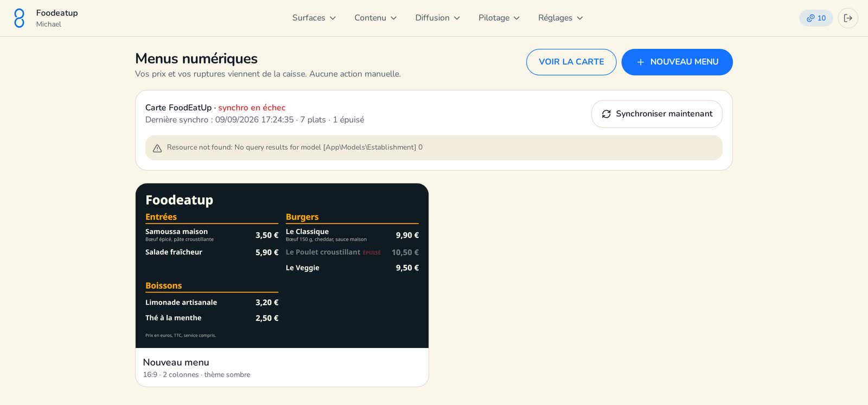The width and height of the screenshot is (868, 405).
Task: Expand the Surfaces menu chevron
Action: tap(333, 18)
